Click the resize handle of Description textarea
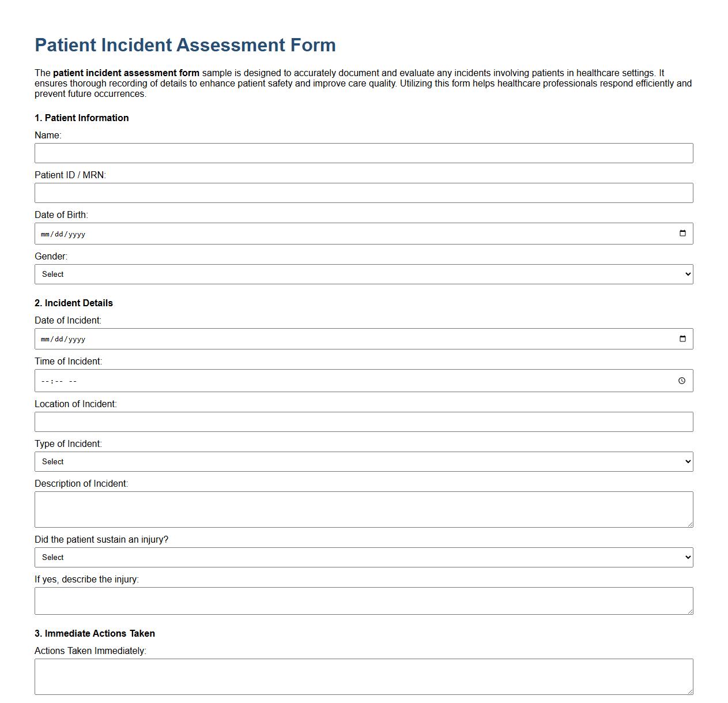This screenshot has height=703, width=728. [691, 525]
